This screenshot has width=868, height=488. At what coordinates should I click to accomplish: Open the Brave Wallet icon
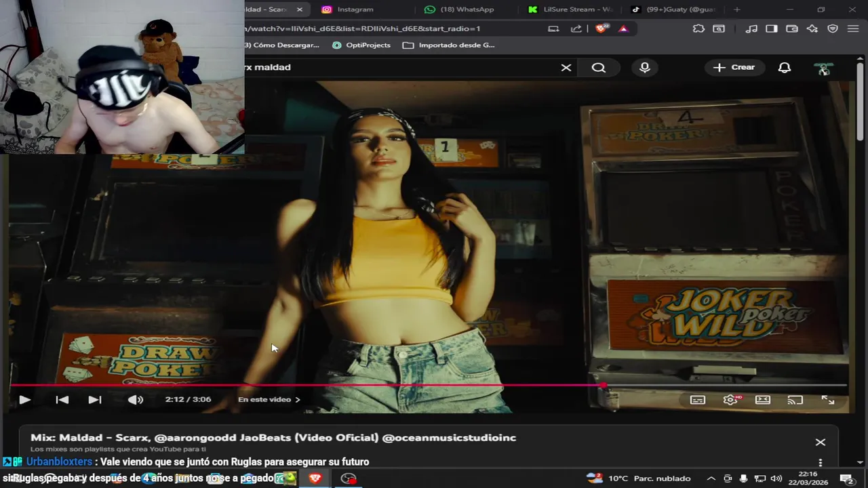792,28
